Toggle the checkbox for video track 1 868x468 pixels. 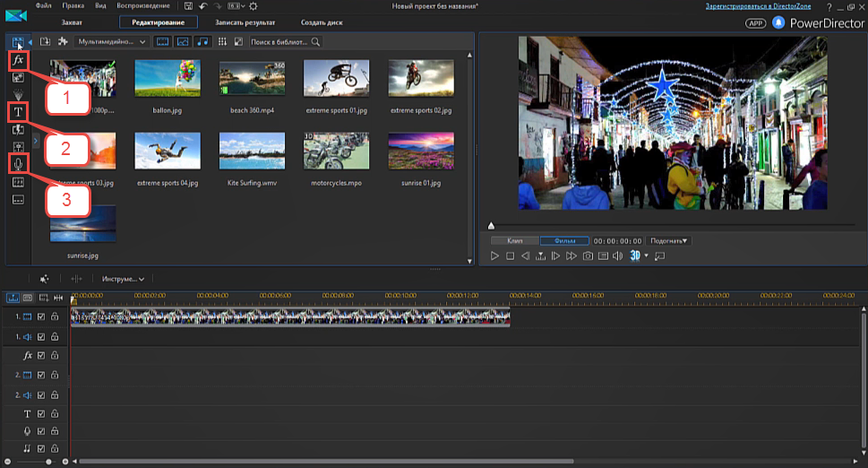point(41,317)
